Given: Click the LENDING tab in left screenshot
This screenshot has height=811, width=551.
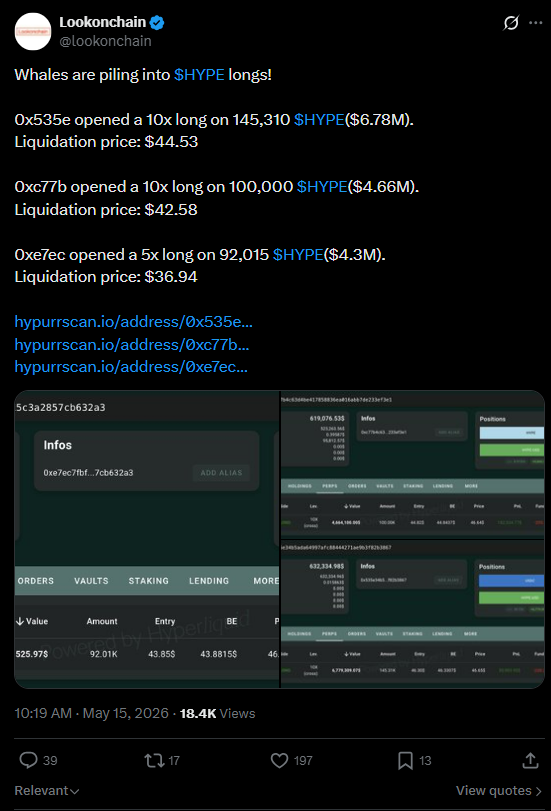Looking at the screenshot, I should pos(209,581).
